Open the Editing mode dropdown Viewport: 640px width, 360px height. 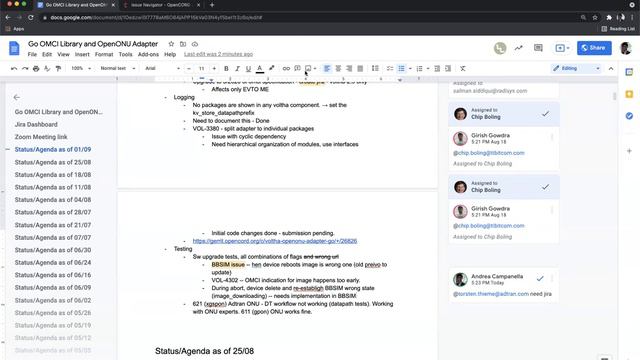click(576, 69)
